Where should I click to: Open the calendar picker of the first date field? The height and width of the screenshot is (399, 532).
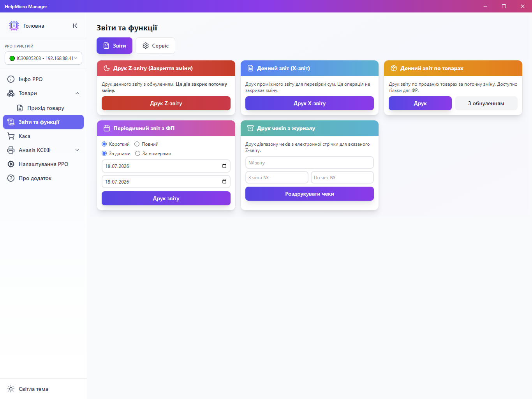click(x=224, y=166)
